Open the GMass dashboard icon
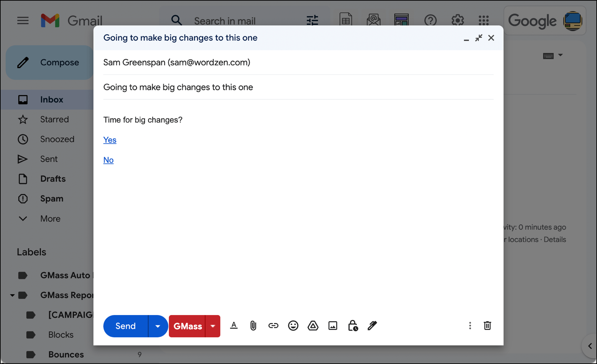597x364 pixels. click(x=401, y=20)
